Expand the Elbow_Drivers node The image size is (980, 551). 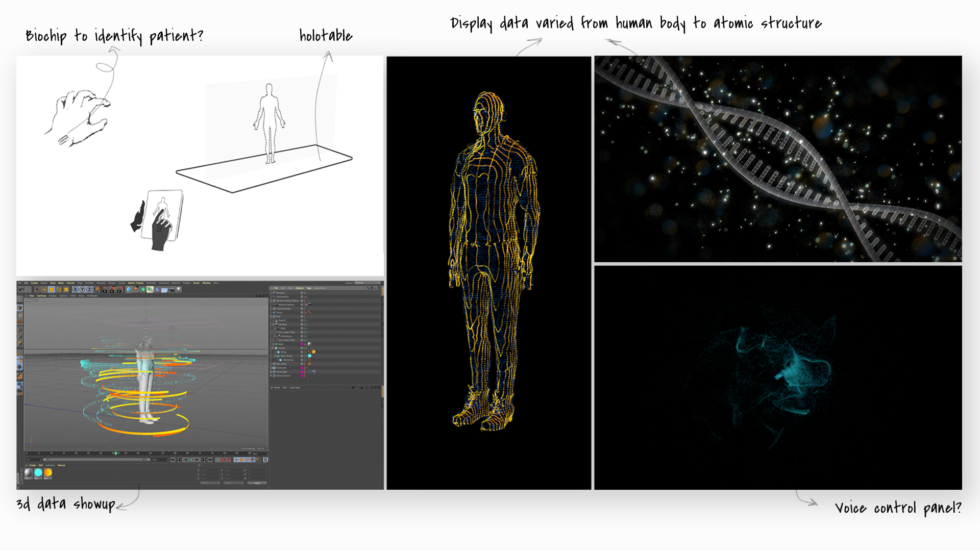pos(271,375)
